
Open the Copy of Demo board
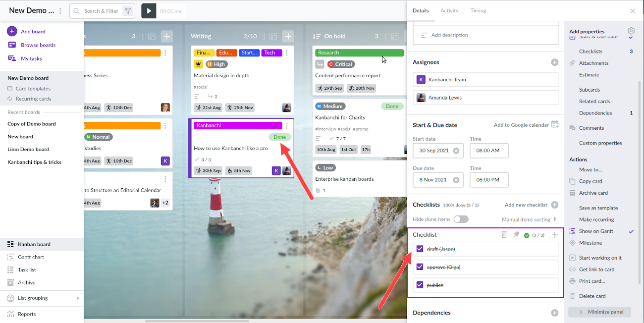pyautogui.click(x=32, y=124)
